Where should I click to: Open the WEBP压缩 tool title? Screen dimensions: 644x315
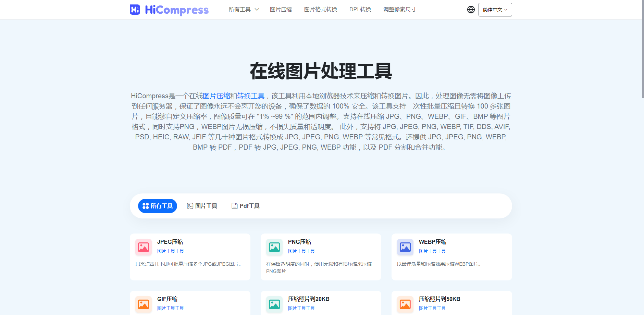[433, 242]
